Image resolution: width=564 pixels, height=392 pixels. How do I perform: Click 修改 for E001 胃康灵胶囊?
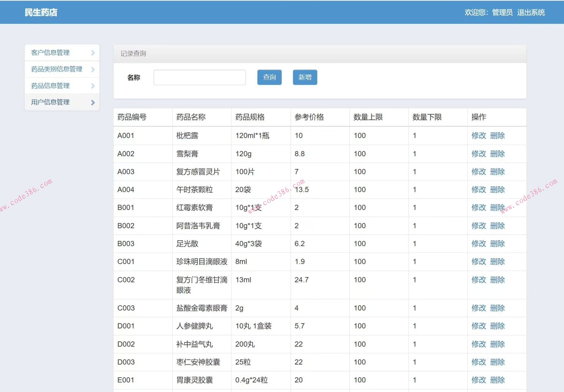478,380
